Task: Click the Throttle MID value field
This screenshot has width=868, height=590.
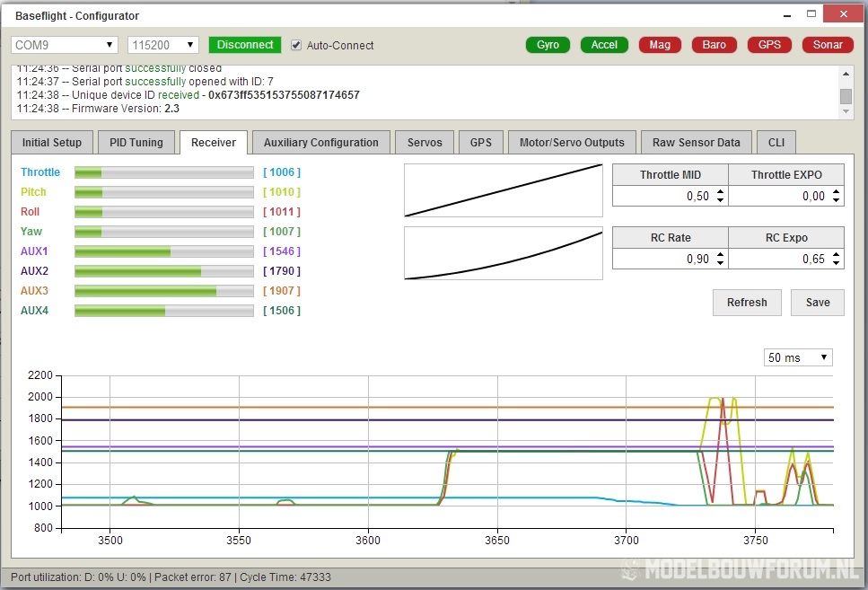Action: coord(670,196)
